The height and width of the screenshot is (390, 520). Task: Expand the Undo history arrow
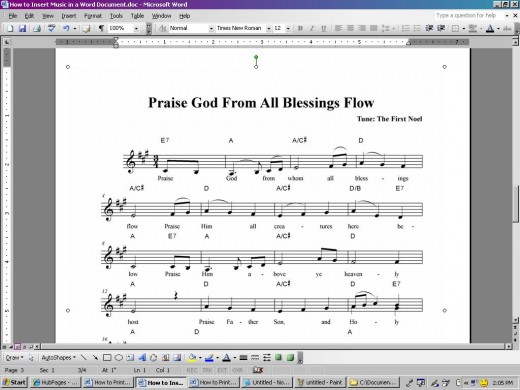click(75, 29)
